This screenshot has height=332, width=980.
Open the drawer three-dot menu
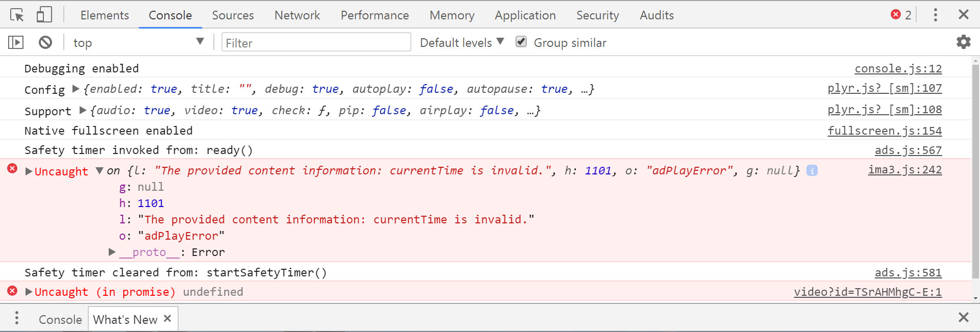17,318
